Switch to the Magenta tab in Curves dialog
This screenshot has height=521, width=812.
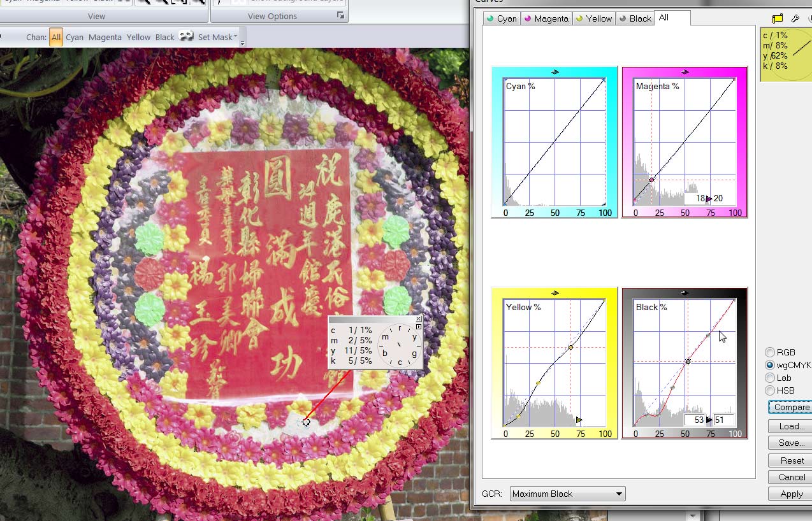click(x=546, y=18)
